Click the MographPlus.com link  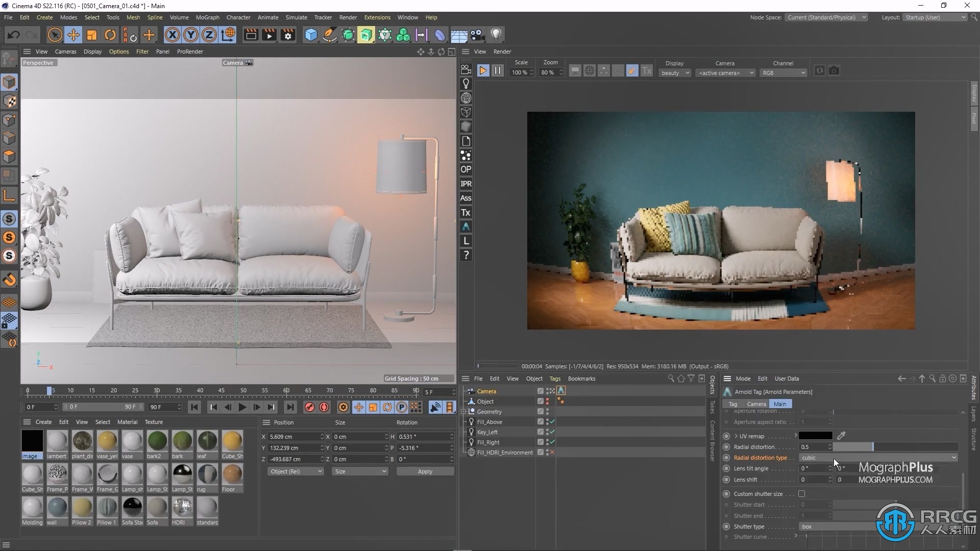point(895,480)
